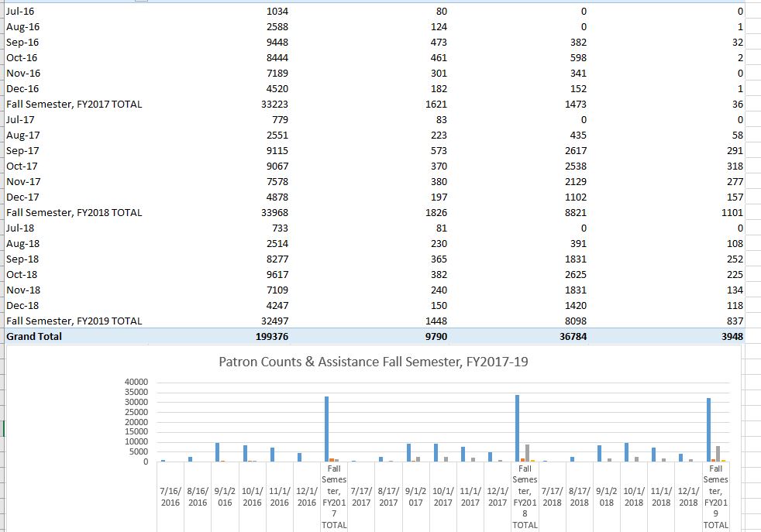Select the 7/17/2017 chart axis label
Viewport: 761px width, 532px height.
pos(361,497)
